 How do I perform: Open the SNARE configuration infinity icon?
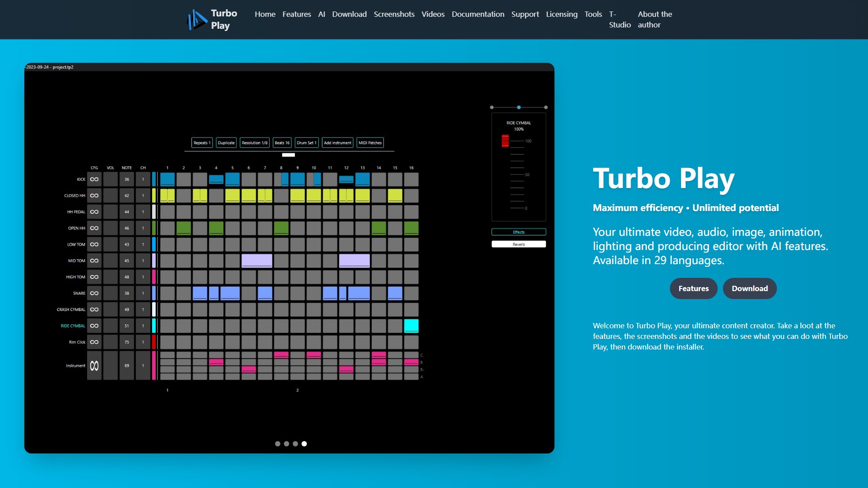(94, 293)
